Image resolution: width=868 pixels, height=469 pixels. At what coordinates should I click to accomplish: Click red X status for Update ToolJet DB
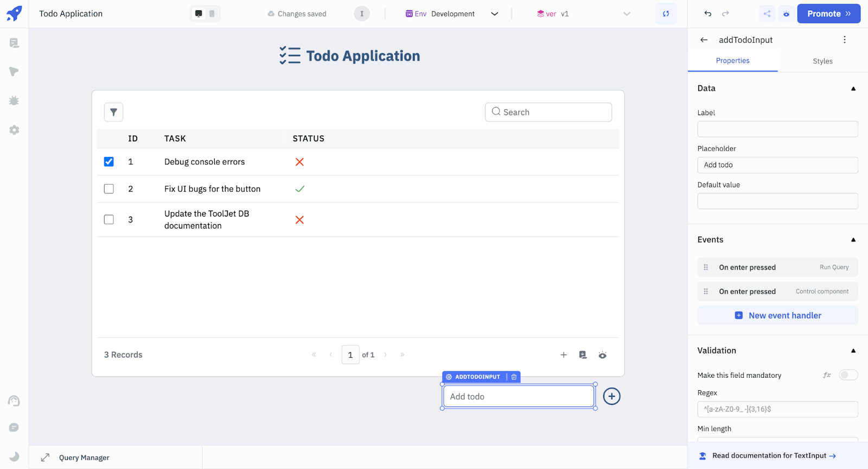299,220
